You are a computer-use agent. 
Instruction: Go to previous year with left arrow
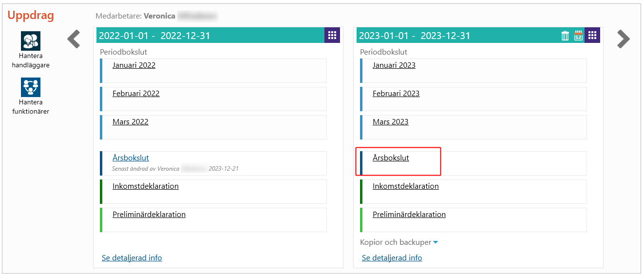74,39
